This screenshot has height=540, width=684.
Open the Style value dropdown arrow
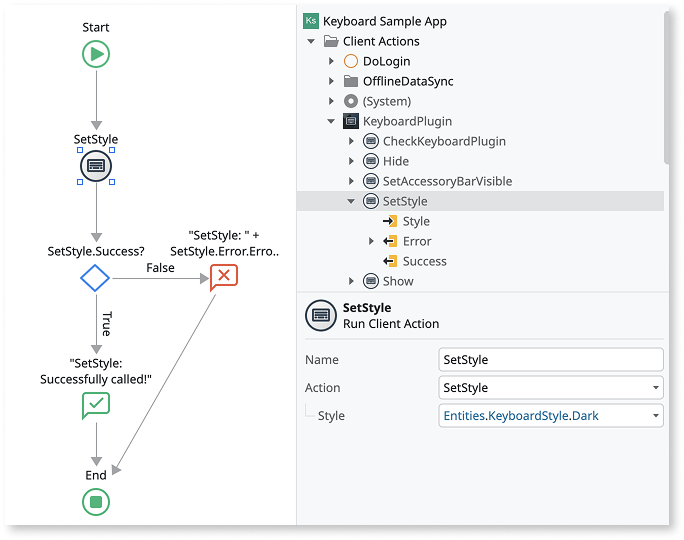pos(656,416)
